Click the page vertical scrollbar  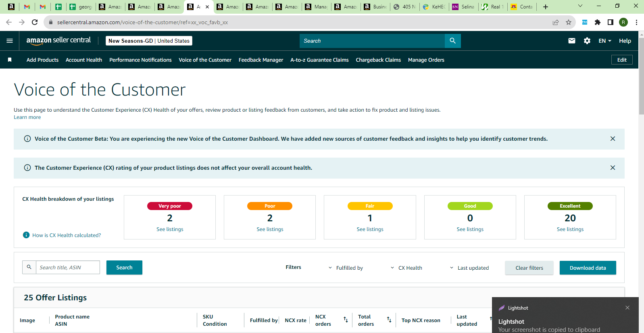pyautogui.click(x=641, y=77)
